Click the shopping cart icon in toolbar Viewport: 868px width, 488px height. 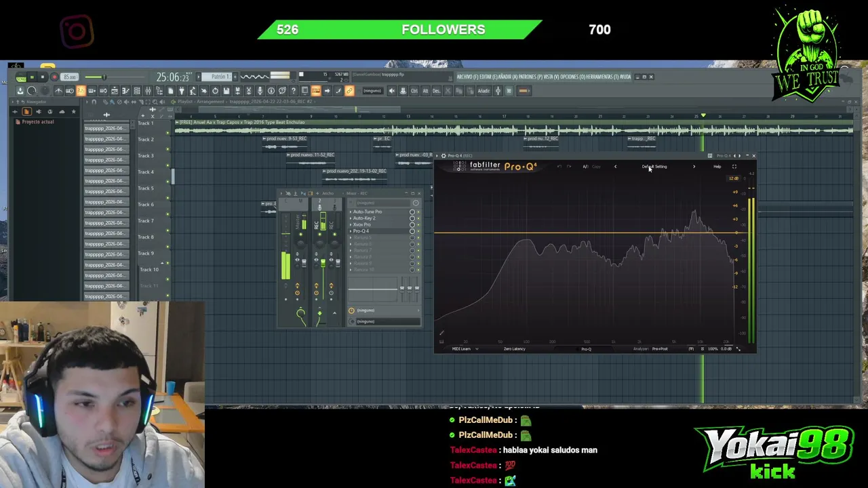(509, 91)
